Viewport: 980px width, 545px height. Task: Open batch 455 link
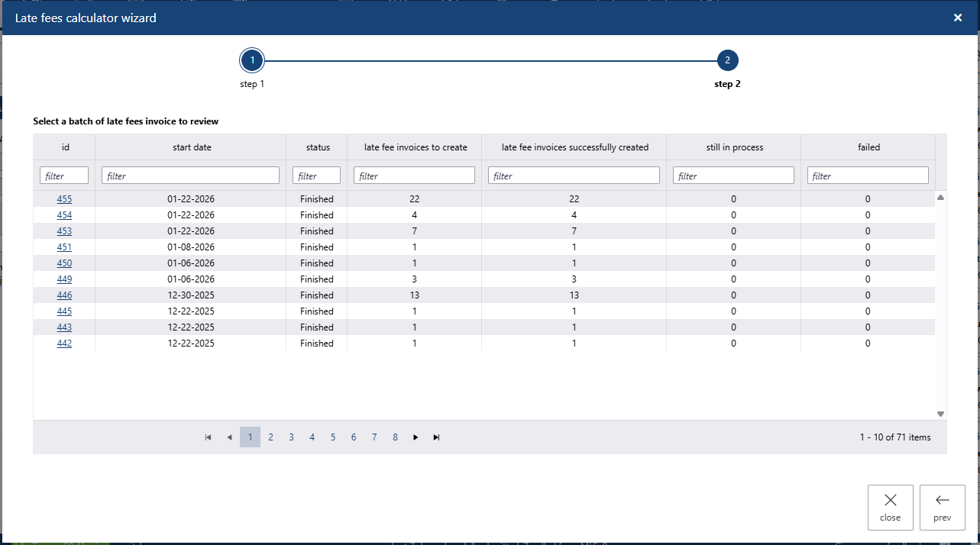pos(64,199)
